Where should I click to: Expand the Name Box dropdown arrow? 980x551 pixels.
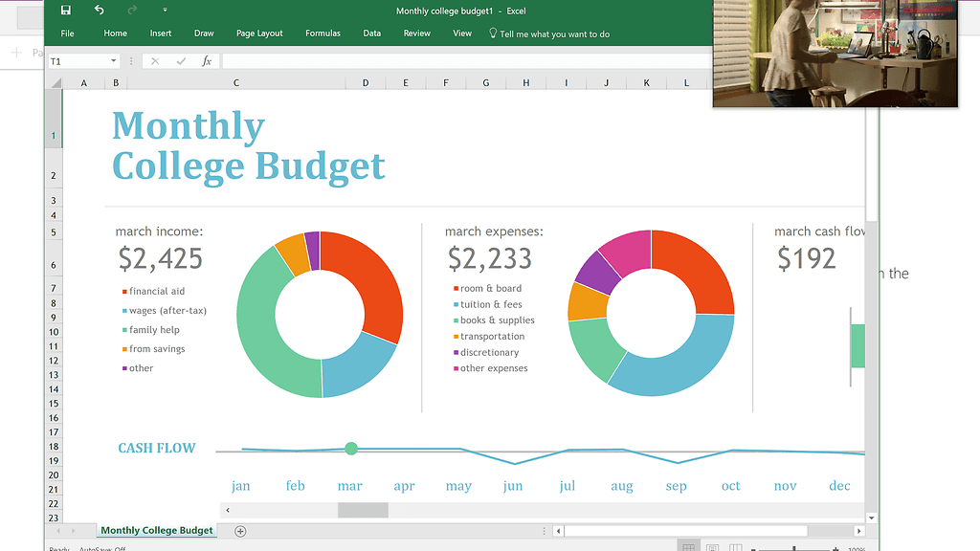click(x=113, y=61)
